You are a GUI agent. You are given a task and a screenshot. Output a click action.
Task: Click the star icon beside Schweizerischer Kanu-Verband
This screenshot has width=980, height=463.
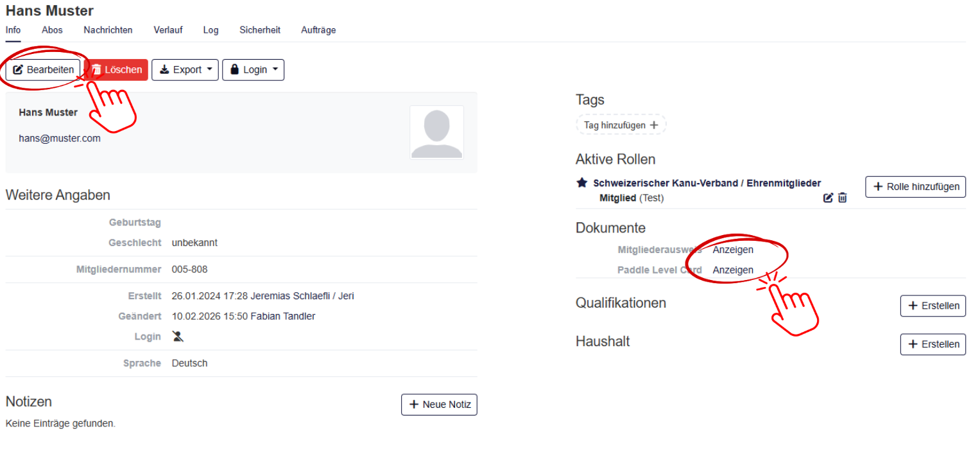point(582,183)
